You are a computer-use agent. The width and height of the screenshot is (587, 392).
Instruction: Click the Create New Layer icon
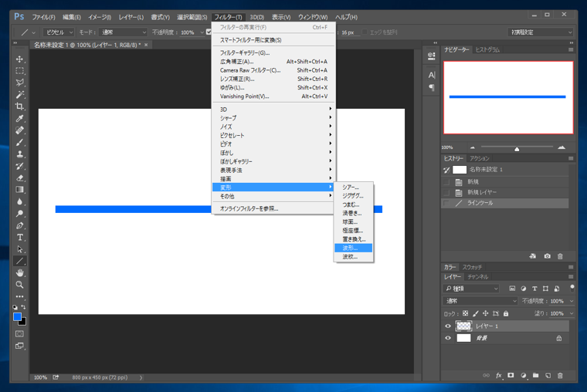tap(548, 376)
